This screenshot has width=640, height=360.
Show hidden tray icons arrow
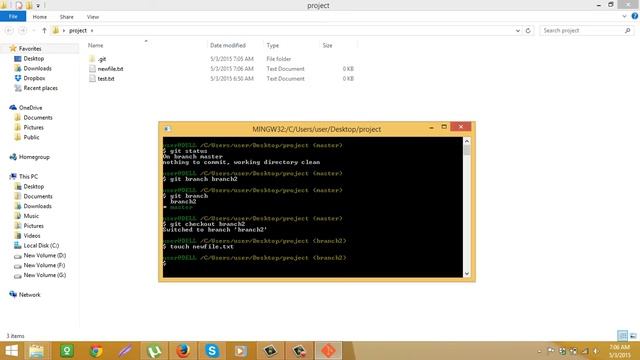click(x=539, y=351)
